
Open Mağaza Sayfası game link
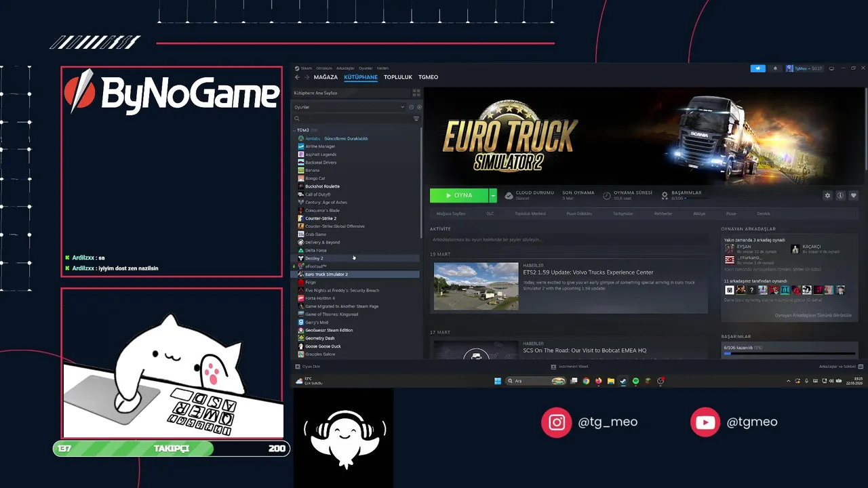point(451,213)
